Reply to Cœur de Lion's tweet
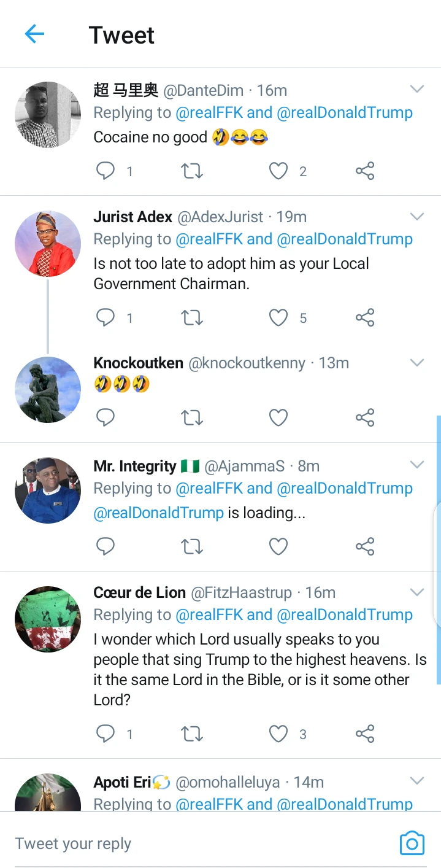This screenshot has height=868, width=441. [x=105, y=734]
